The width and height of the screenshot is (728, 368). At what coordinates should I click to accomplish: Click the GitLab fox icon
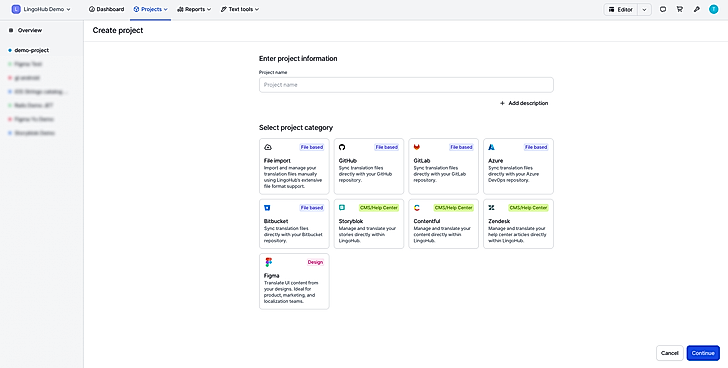coord(417,147)
